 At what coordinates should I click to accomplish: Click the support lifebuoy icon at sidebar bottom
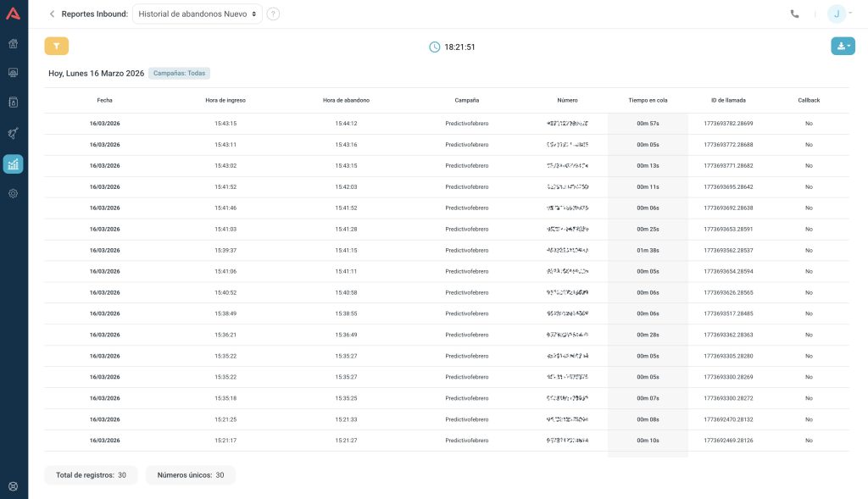click(14, 486)
